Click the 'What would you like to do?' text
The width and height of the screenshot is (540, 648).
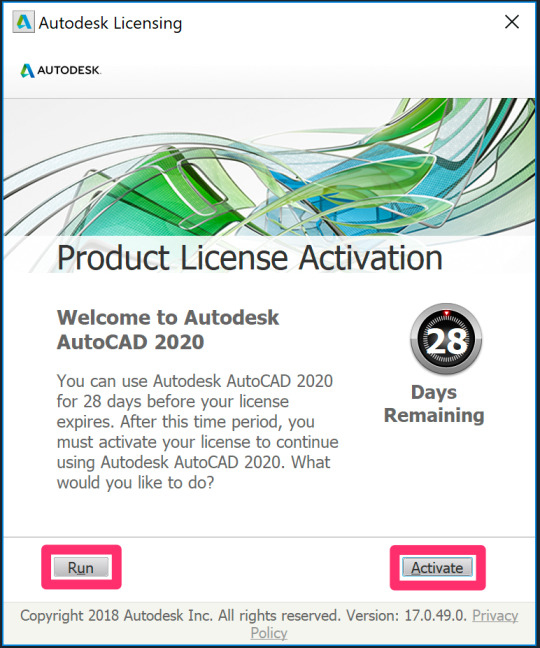[x=193, y=472]
